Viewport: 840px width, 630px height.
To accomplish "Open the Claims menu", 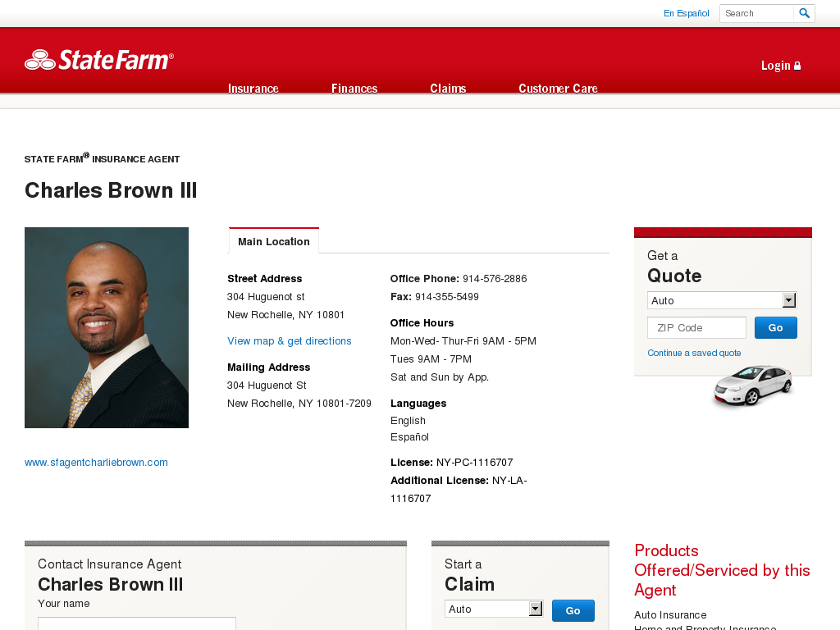I will (448, 89).
